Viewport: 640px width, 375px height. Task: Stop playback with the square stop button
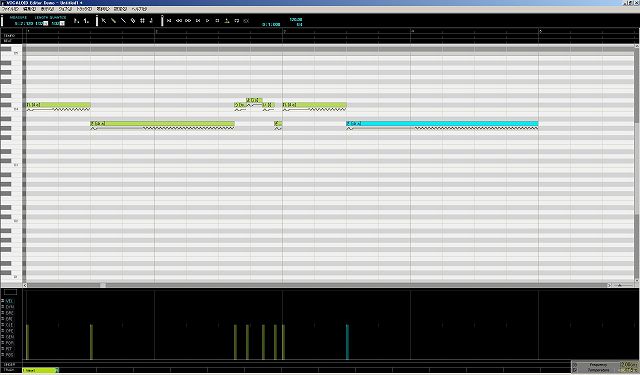(x=217, y=20)
